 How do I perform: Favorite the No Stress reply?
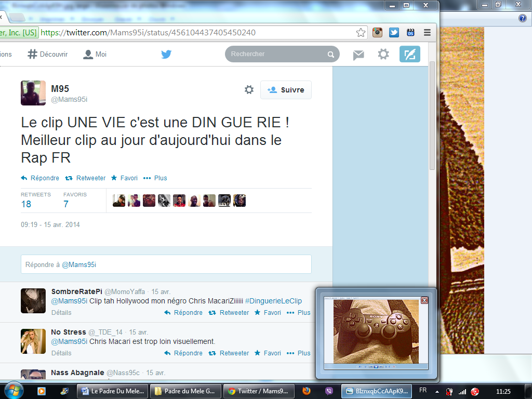point(268,353)
